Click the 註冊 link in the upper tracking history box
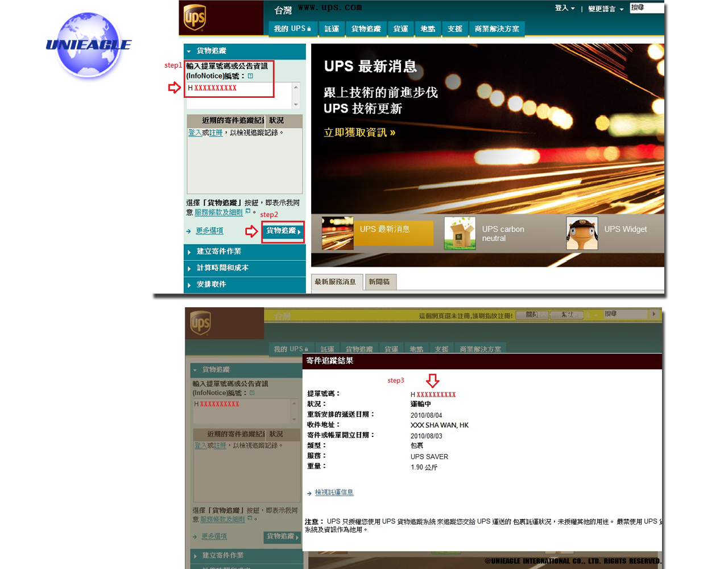The image size is (728, 569). click(216, 133)
